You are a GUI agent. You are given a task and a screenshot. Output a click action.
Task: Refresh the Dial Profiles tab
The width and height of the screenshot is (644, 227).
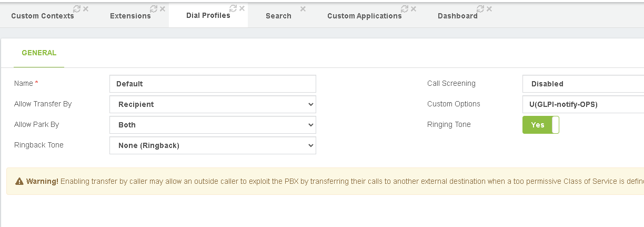point(234,9)
